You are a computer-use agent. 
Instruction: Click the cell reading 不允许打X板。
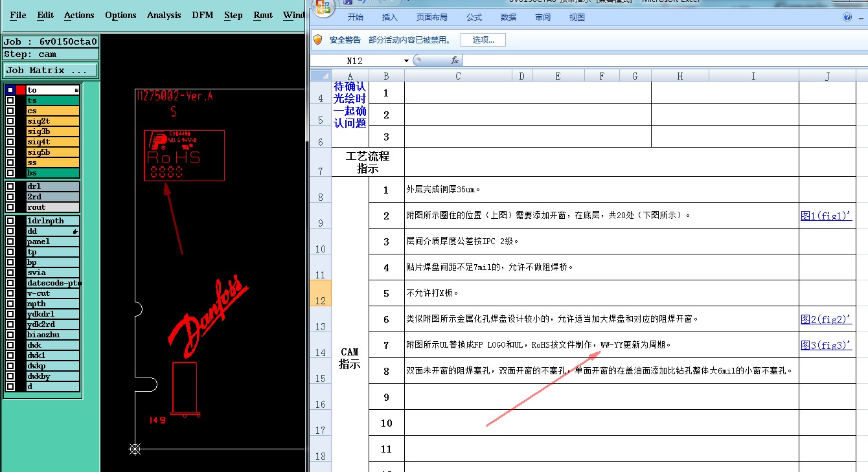click(602, 293)
